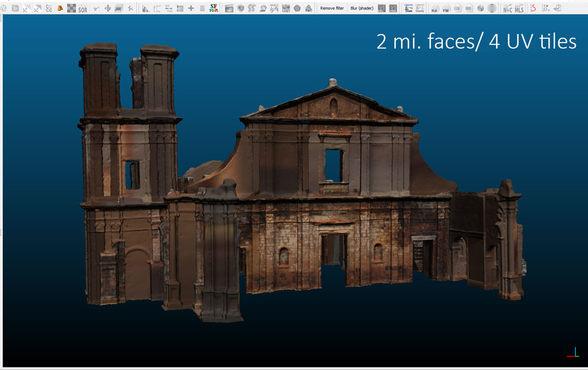Click the Blur (shader) button
Screen dimensions: 588x370
pos(362,9)
